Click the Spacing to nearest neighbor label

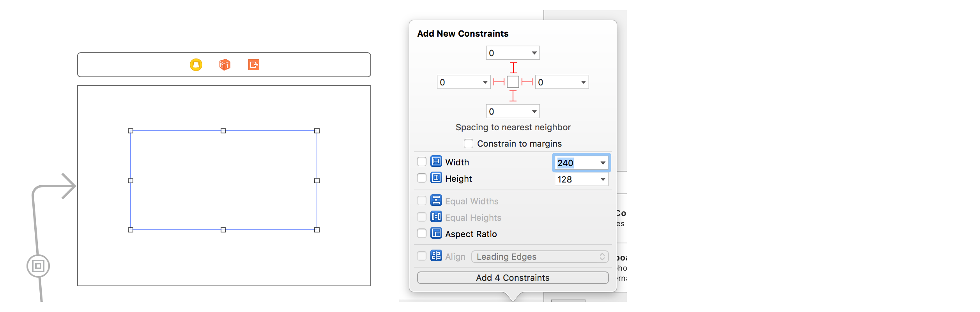pos(513,127)
